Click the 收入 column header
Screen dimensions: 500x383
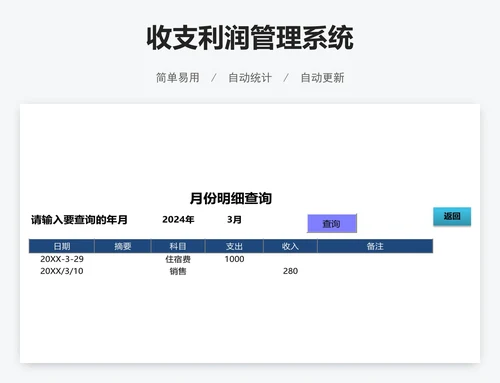tap(290, 246)
